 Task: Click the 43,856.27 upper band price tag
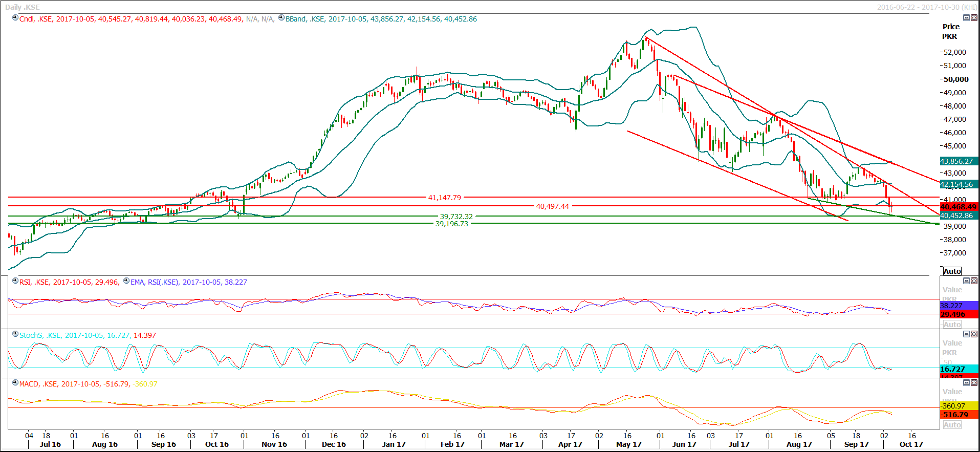(959, 161)
